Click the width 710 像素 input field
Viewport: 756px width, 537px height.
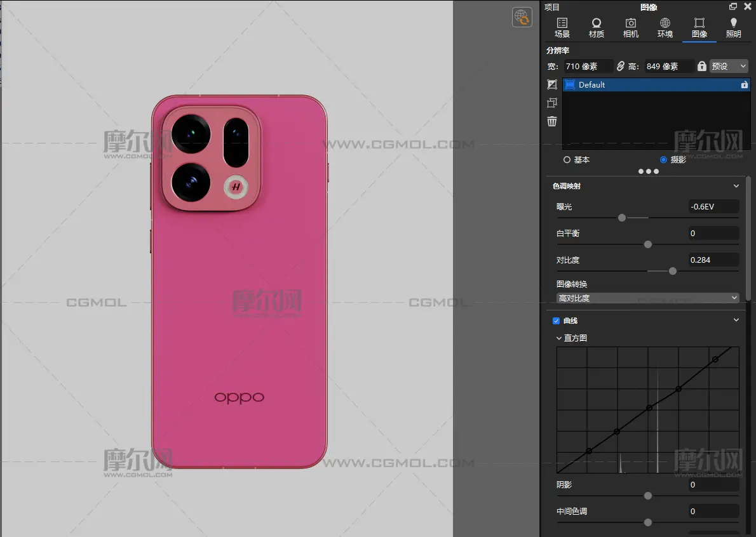pos(588,66)
